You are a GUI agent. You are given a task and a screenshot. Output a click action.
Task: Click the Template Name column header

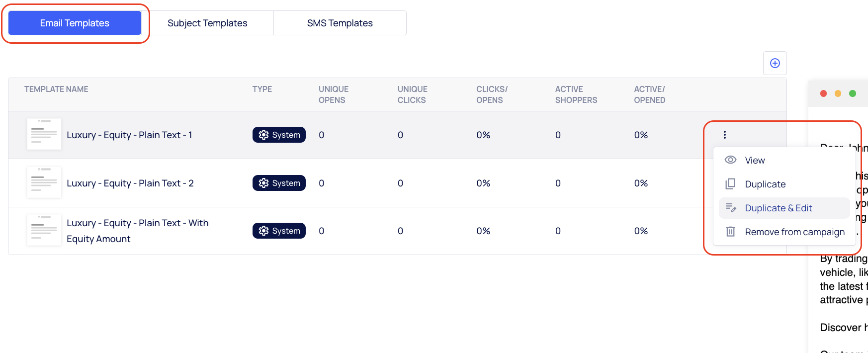[56, 89]
